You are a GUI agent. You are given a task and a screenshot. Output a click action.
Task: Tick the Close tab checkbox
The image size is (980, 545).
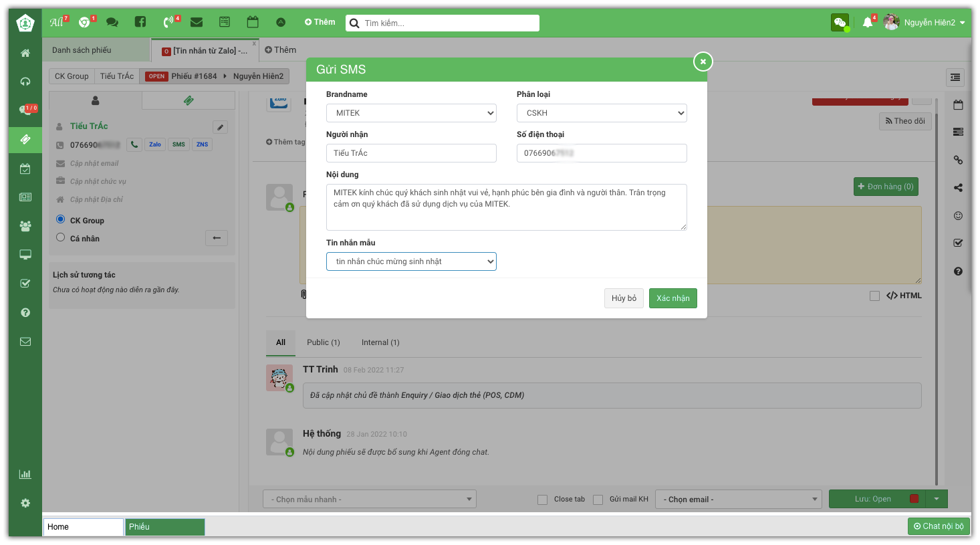(543, 500)
